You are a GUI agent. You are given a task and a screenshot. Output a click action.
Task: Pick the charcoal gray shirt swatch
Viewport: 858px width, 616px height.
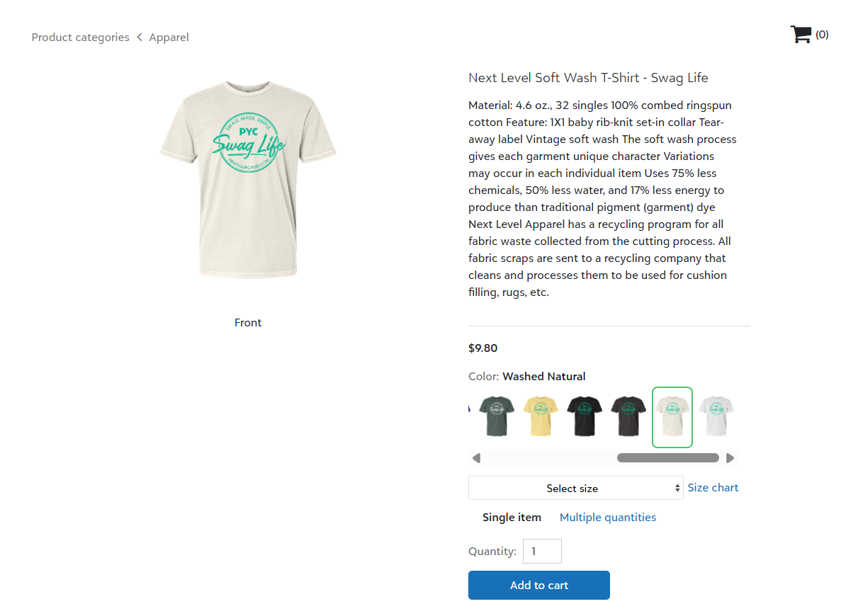coord(628,416)
